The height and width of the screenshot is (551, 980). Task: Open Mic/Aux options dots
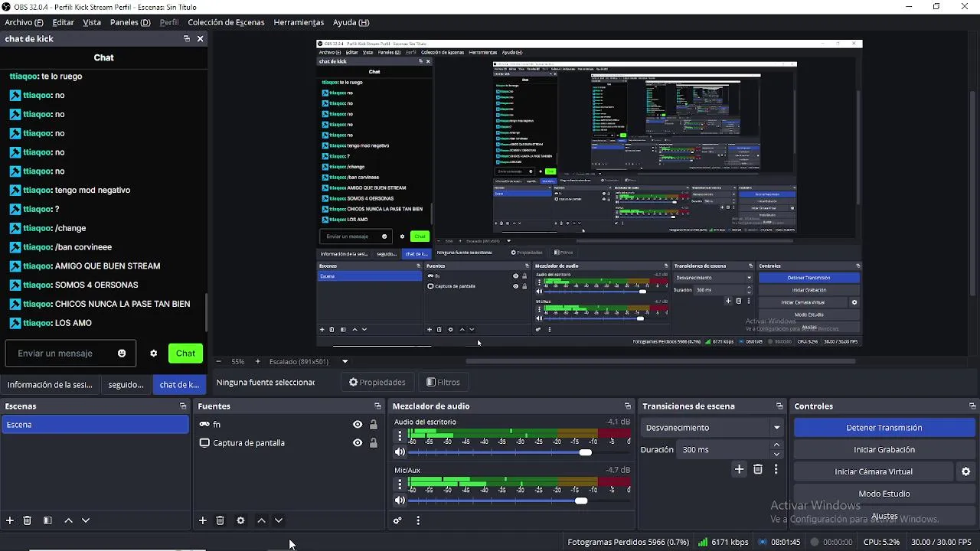[399, 484]
